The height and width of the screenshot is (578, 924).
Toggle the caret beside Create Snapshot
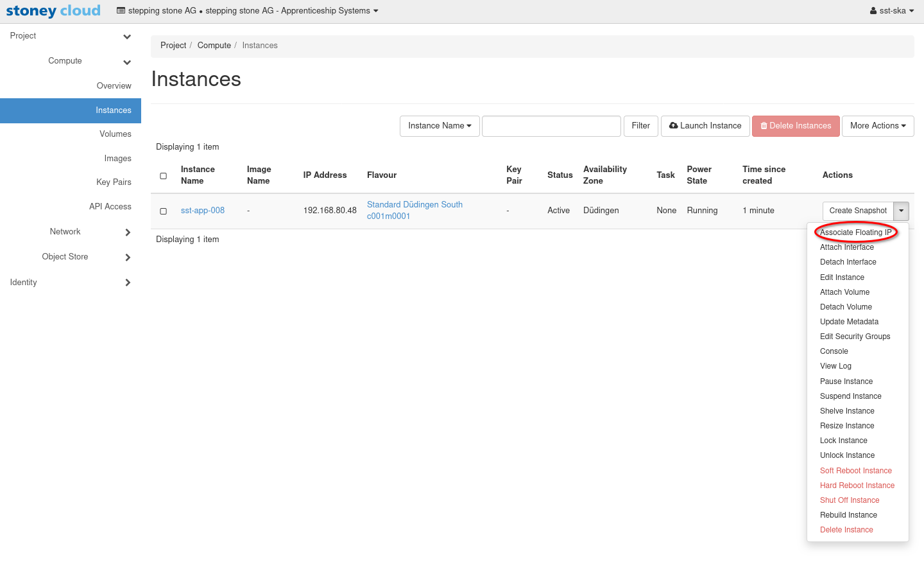pos(901,211)
